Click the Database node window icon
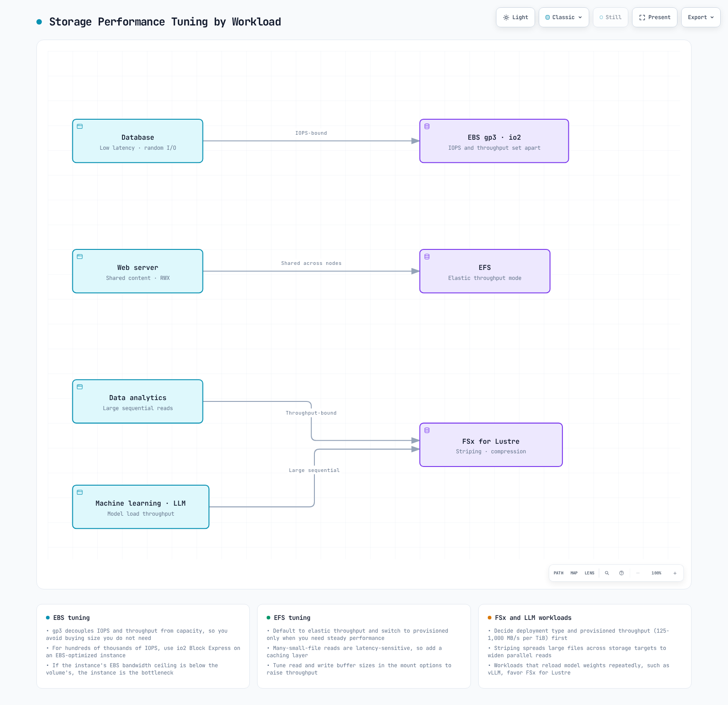728x705 pixels. [x=80, y=127]
